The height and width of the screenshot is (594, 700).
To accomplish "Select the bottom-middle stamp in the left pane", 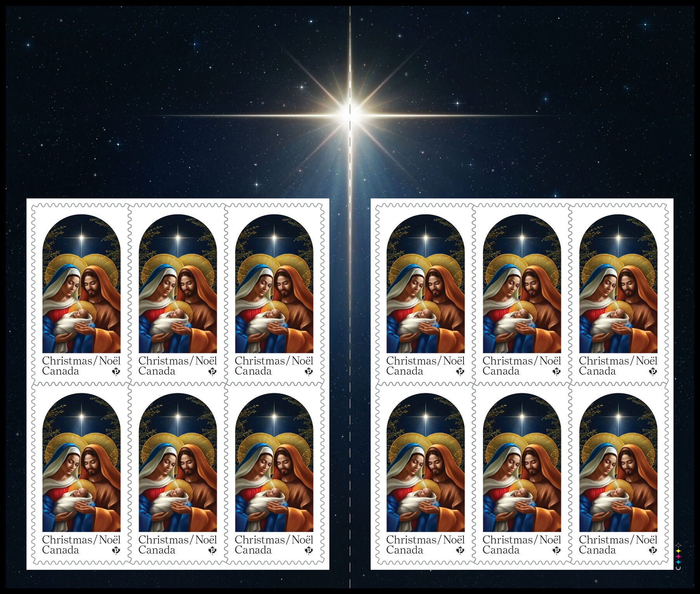I will coord(178,474).
